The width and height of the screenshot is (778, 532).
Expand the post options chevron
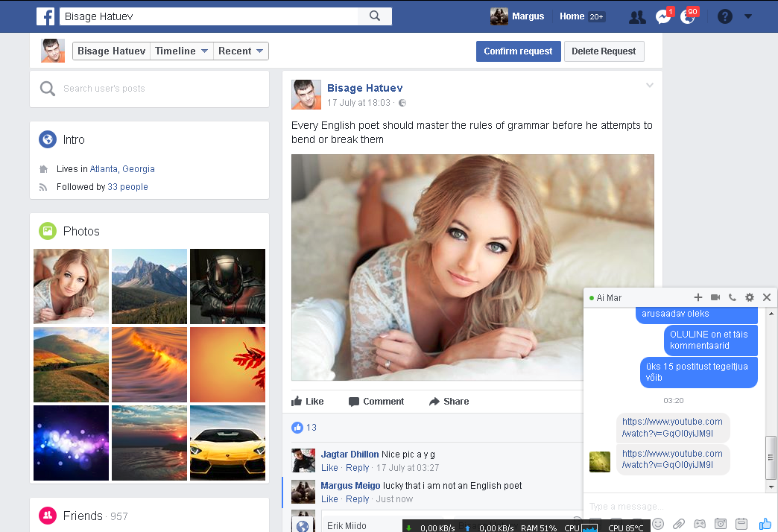point(650,86)
